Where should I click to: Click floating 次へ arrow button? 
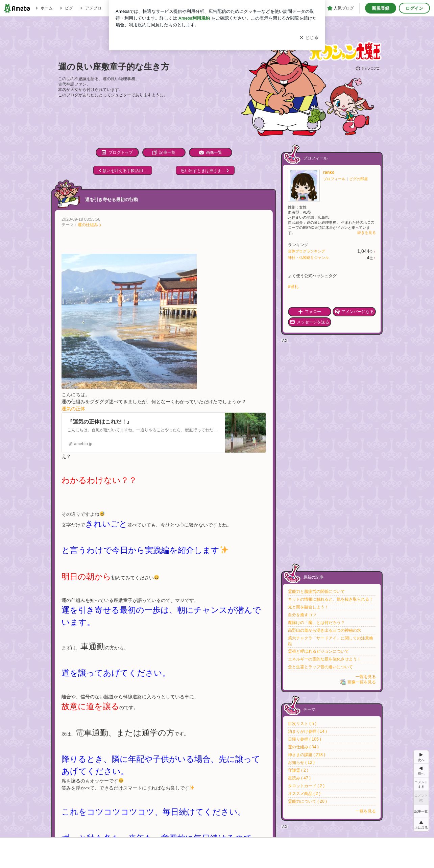tap(421, 757)
